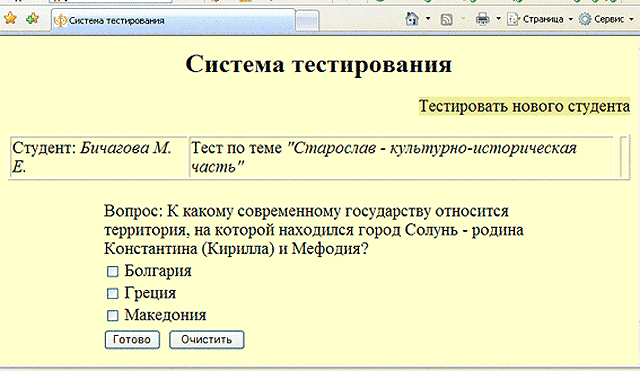The height and width of the screenshot is (371, 640).
Task: Open the Favorites center star icon
Action: [10, 18]
